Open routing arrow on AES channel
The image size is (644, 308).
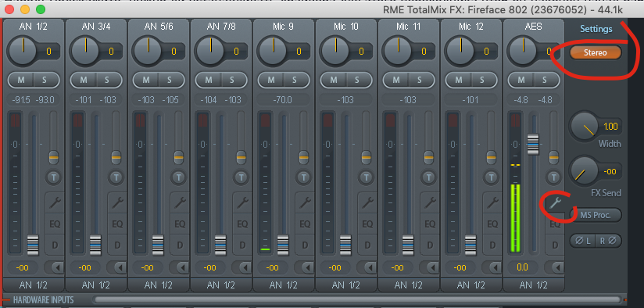[554, 268]
